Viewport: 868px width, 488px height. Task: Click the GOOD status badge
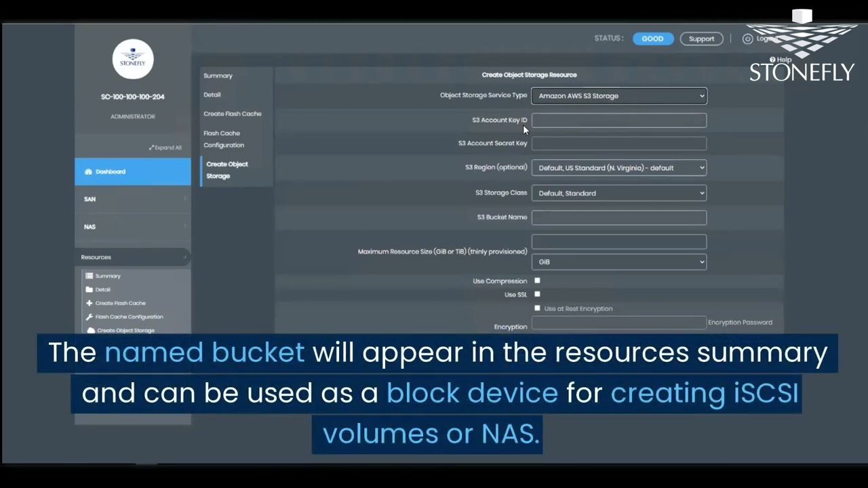coord(653,39)
